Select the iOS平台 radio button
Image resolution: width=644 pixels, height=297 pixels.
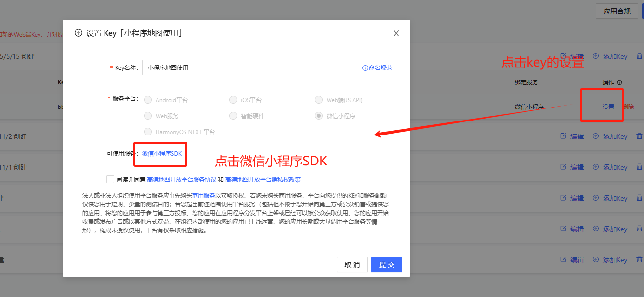(x=233, y=100)
